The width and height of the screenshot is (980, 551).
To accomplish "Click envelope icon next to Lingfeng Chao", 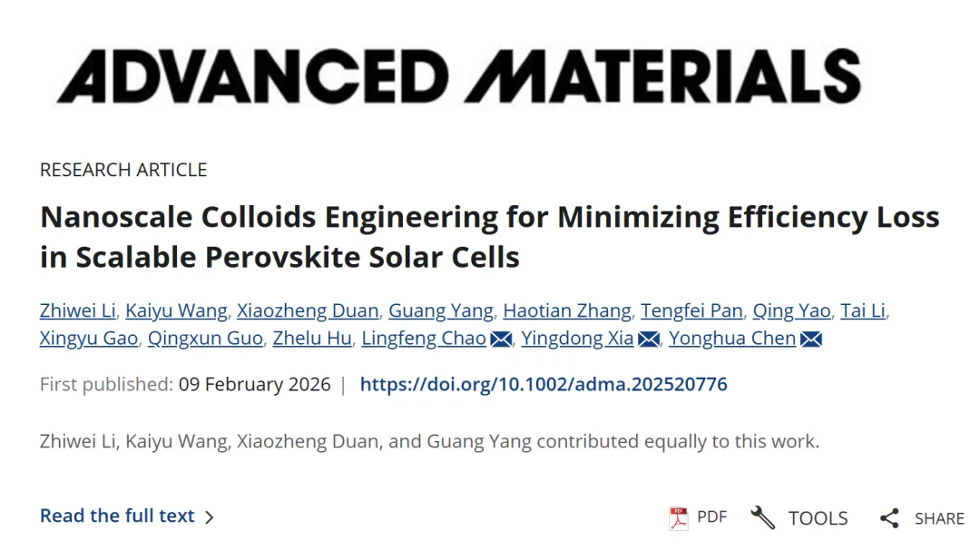I will click(x=501, y=339).
